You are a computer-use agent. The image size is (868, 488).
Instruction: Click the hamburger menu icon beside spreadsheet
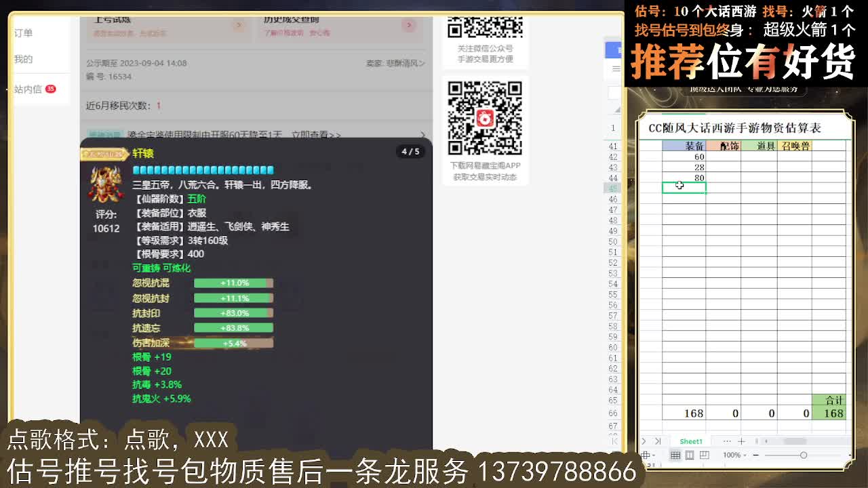[x=616, y=68]
